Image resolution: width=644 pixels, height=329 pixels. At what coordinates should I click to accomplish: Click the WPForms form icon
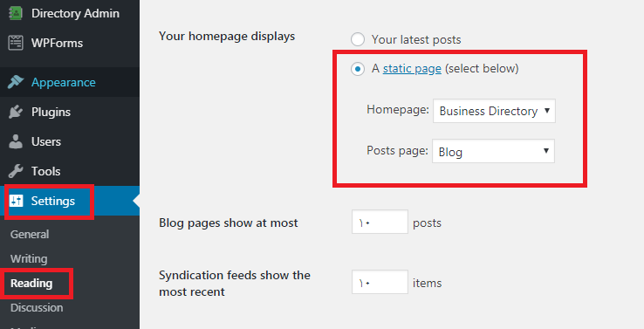[x=16, y=43]
